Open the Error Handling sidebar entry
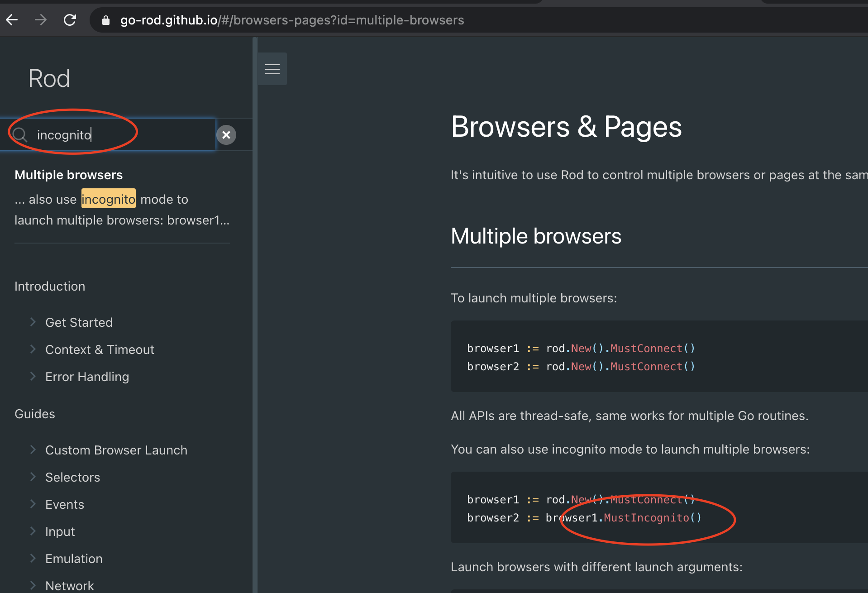This screenshot has width=868, height=593. point(87,376)
